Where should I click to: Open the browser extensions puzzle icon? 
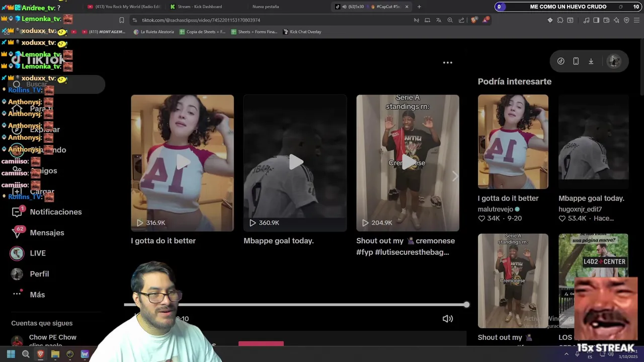click(x=560, y=20)
